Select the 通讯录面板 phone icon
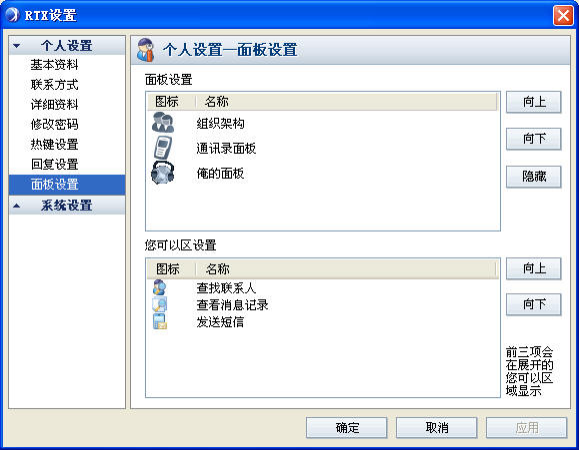The image size is (580, 451). pyautogui.click(x=163, y=147)
